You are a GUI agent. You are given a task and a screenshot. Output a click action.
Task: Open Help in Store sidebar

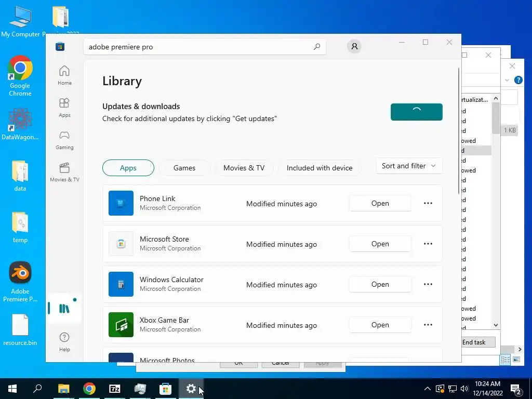coord(64,342)
